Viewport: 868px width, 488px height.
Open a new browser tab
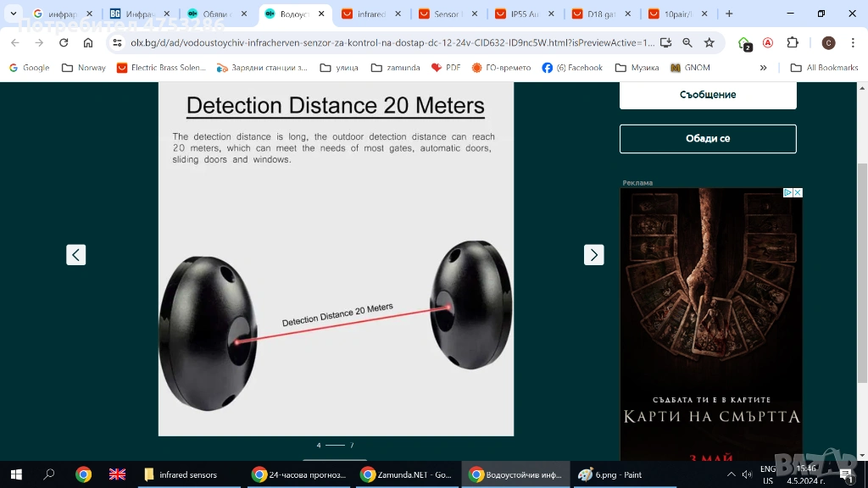pyautogui.click(x=729, y=14)
